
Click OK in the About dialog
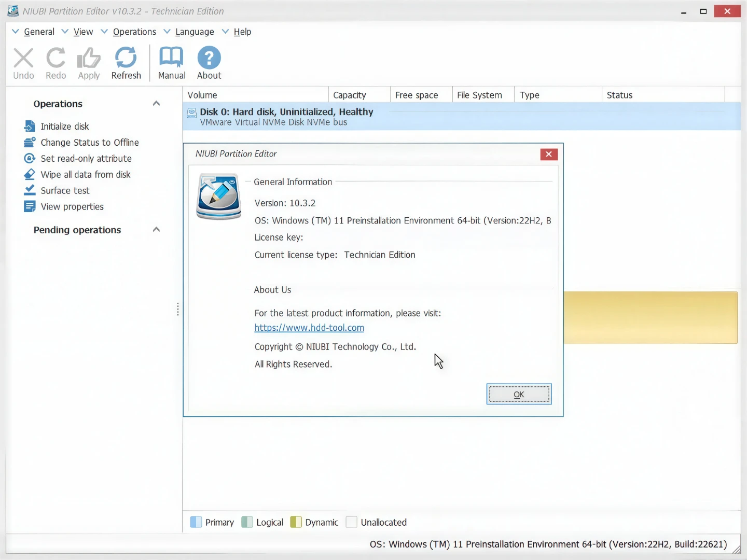(519, 394)
